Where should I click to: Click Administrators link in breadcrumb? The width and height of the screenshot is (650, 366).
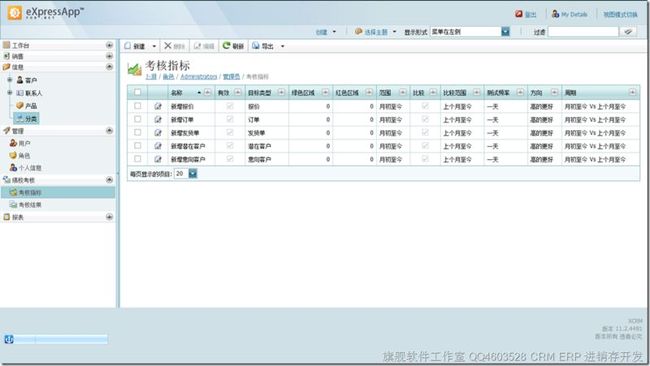click(199, 77)
